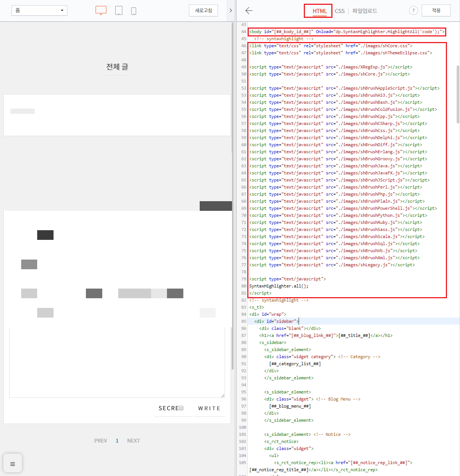Click the 전체 글 heading
460x476 pixels.
(x=117, y=67)
